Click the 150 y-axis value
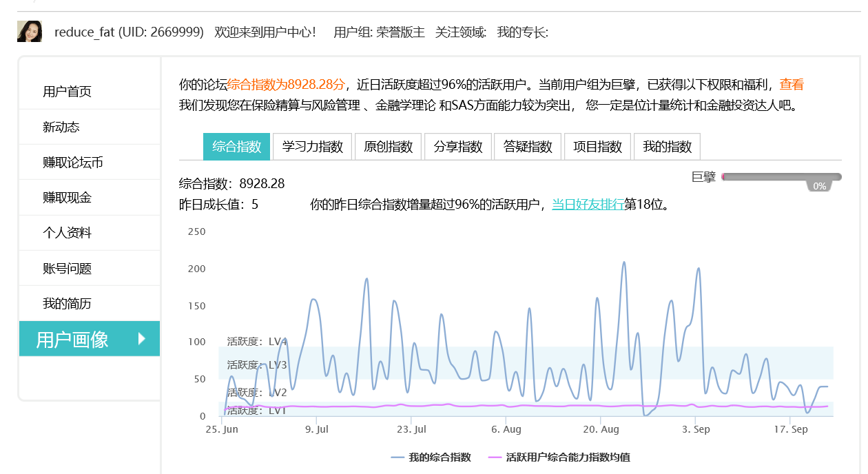868x474 pixels. tap(197, 305)
